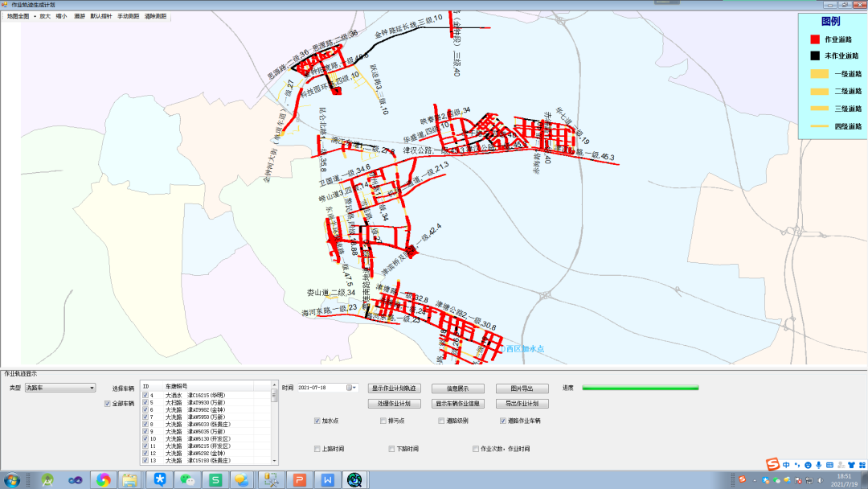
Task: Launch Android Studio from the taskbar
Action: click(x=47, y=479)
